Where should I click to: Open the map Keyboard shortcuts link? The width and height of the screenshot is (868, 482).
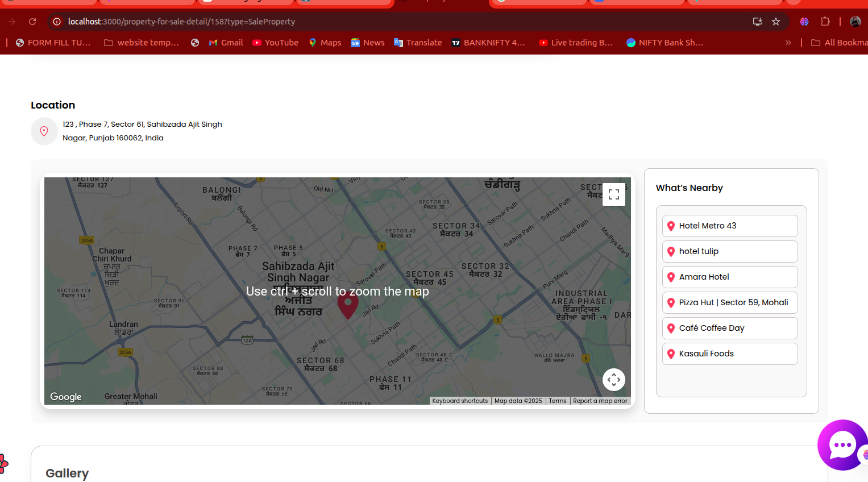459,401
